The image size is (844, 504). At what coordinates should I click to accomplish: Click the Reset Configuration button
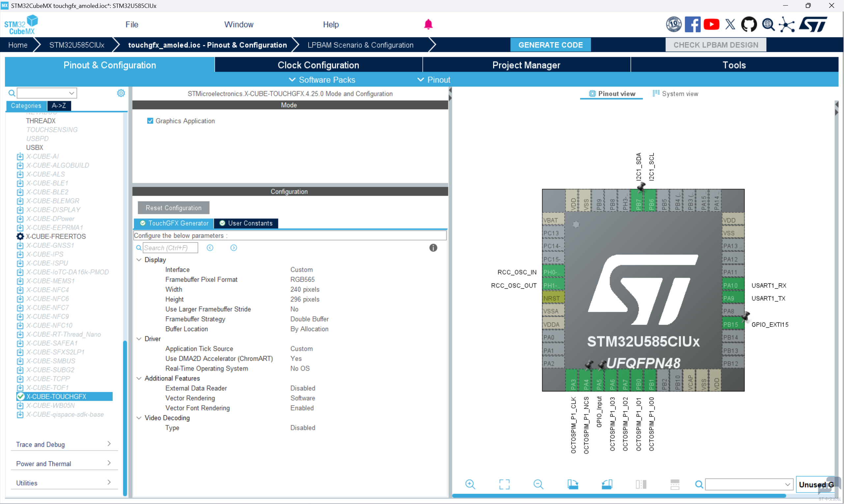(174, 208)
